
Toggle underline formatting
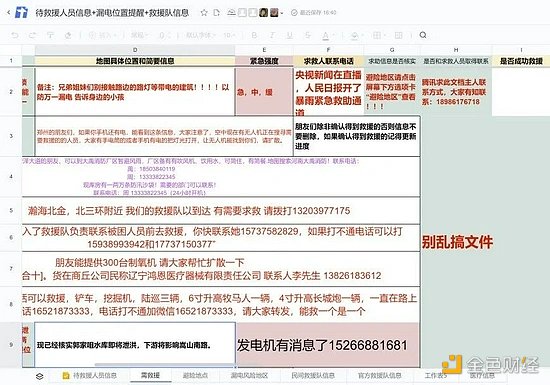click(290, 35)
